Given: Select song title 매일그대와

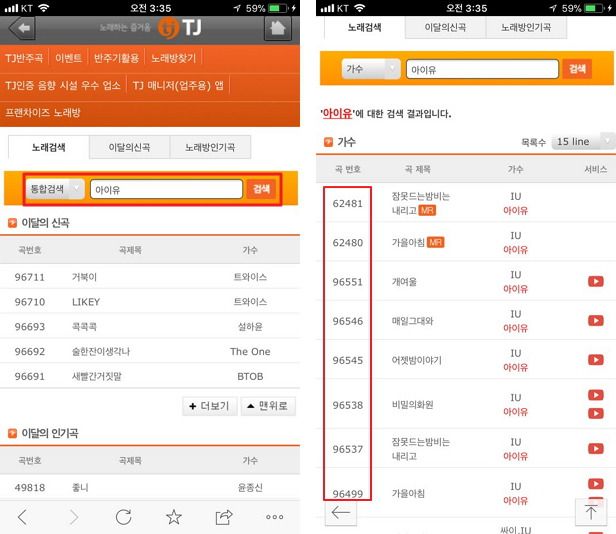Looking at the screenshot, I should pyautogui.click(x=412, y=321).
